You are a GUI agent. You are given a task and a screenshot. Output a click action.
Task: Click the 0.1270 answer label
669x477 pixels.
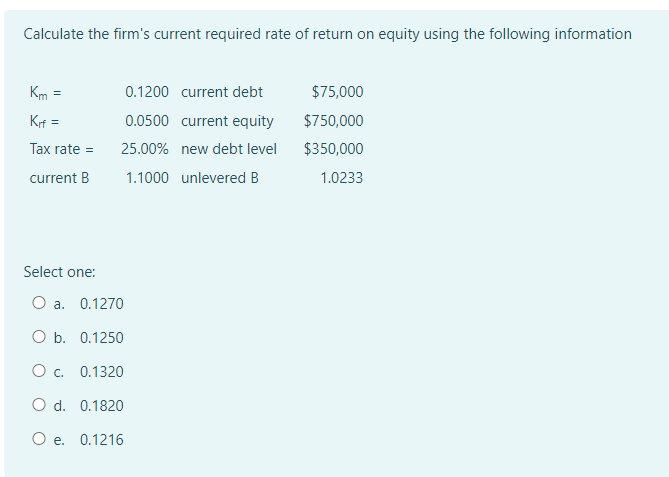coord(102,304)
